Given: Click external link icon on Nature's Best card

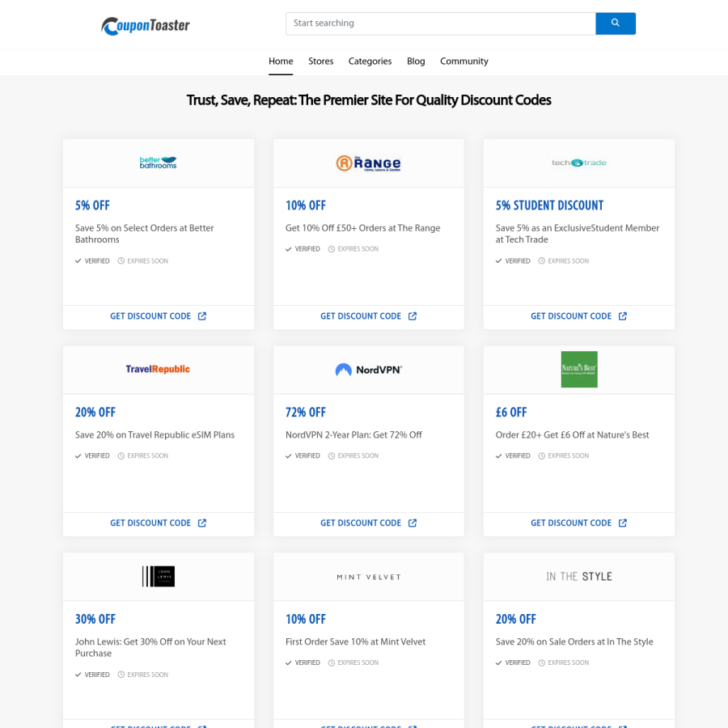Looking at the screenshot, I should click(623, 523).
